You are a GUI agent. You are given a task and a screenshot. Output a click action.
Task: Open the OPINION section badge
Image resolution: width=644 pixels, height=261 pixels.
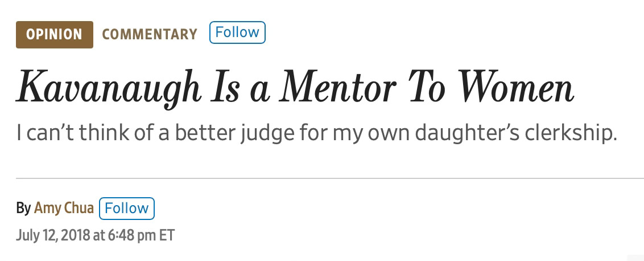click(x=55, y=35)
